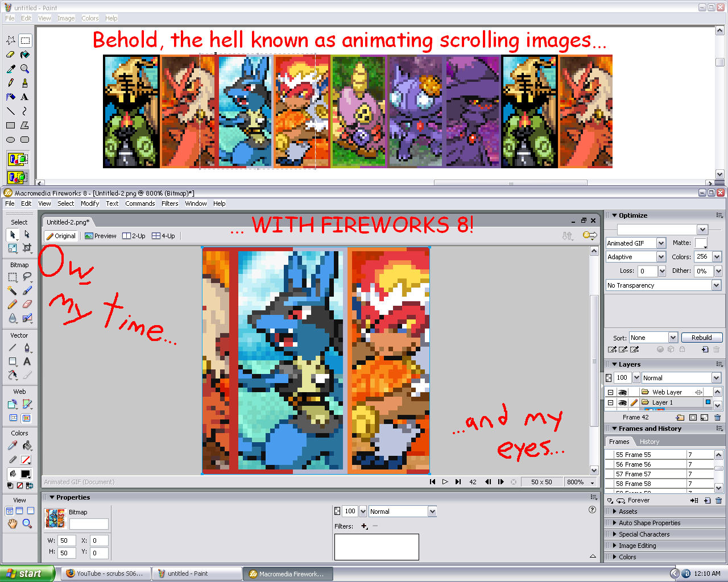Switch to Full Screen mode in View section
Image resolution: width=728 pixels, height=582 pixels.
tap(30, 510)
